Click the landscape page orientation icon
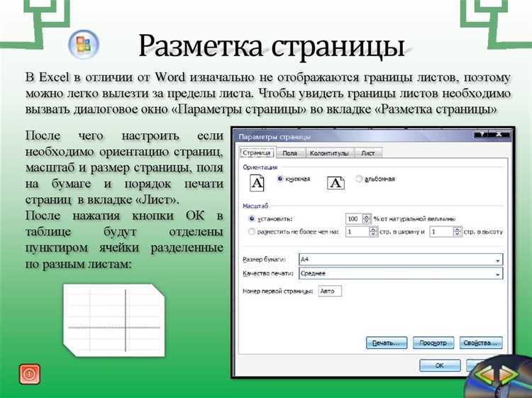The height and width of the screenshot is (398, 532). pyautogui.click(x=336, y=182)
